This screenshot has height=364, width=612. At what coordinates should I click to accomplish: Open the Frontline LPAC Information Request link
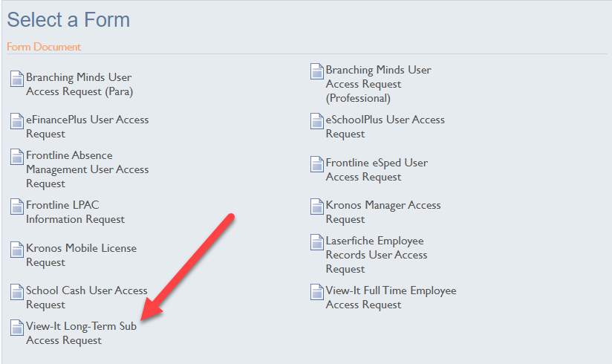pyautogui.click(x=75, y=212)
